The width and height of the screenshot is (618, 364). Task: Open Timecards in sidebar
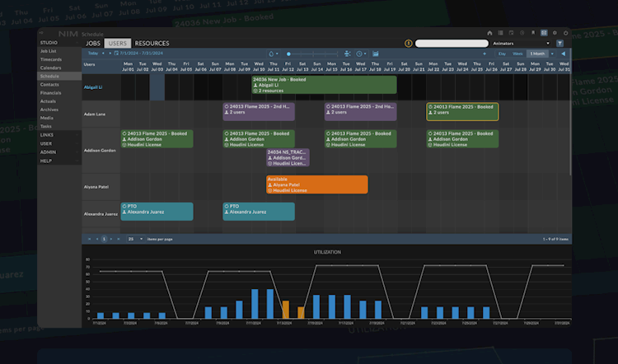tap(51, 59)
